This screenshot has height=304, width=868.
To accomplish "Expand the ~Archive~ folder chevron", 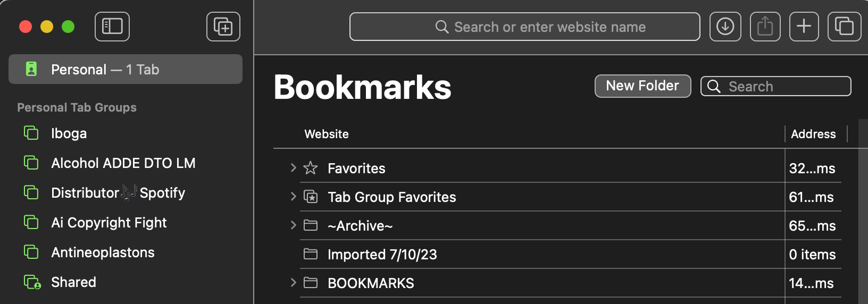I will 293,225.
